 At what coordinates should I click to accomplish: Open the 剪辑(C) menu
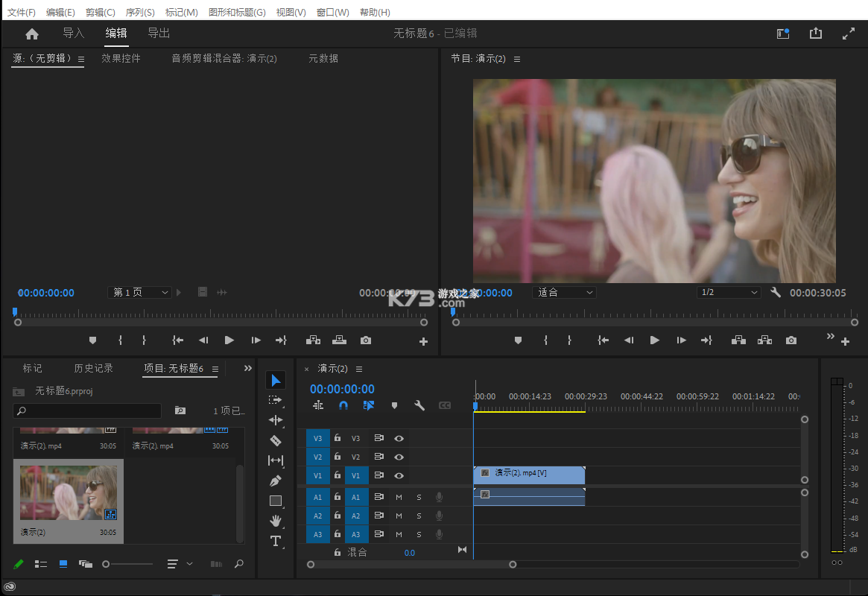point(100,12)
